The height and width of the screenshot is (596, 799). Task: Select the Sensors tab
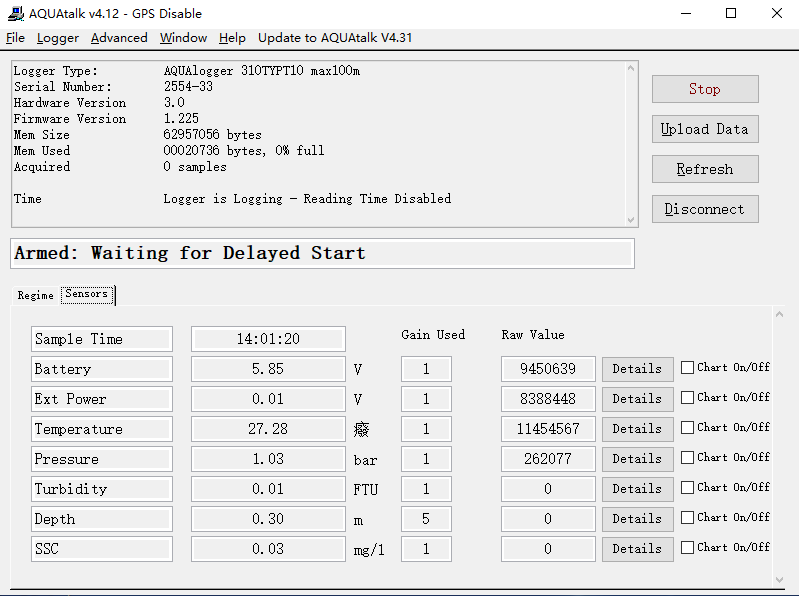(x=87, y=295)
